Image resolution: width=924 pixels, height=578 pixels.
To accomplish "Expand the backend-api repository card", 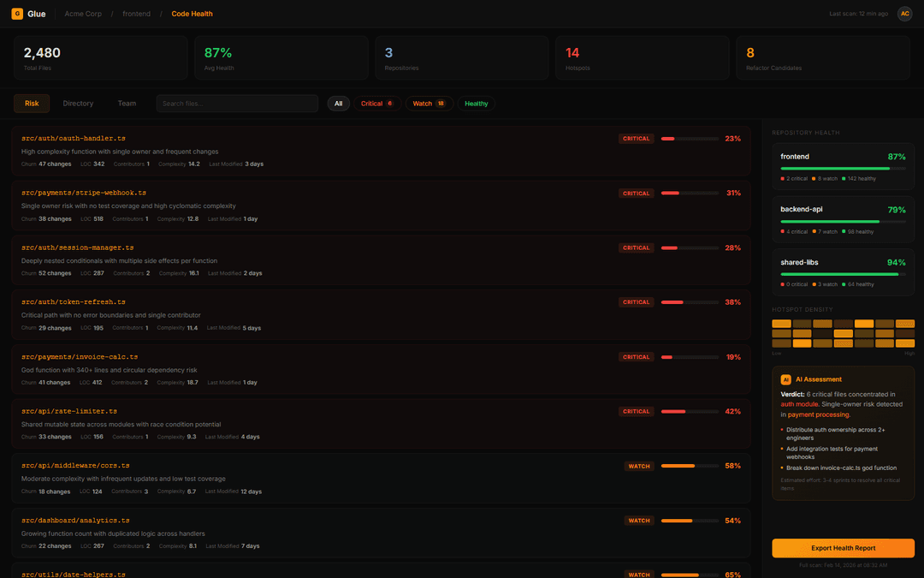I will tap(843, 218).
